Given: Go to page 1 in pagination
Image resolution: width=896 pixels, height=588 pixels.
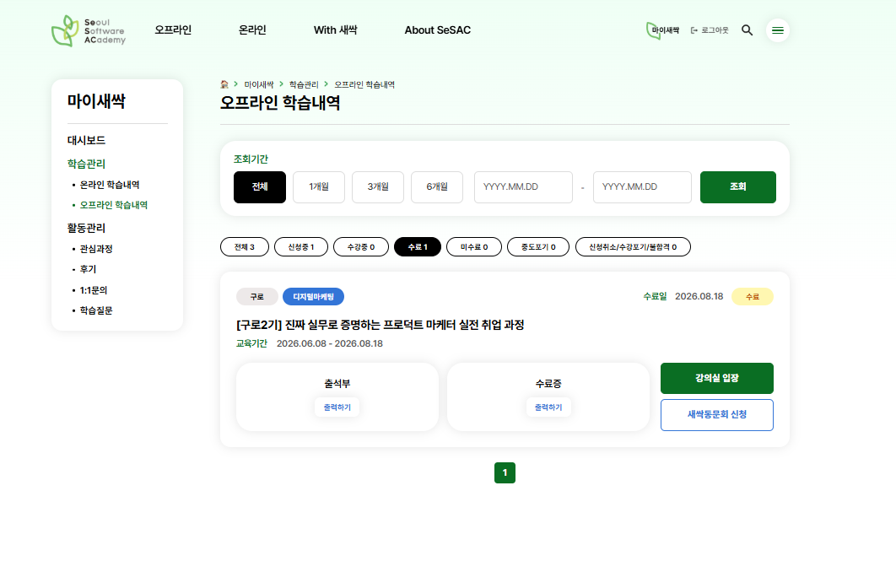Looking at the screenshot, I should coord(505,472).
